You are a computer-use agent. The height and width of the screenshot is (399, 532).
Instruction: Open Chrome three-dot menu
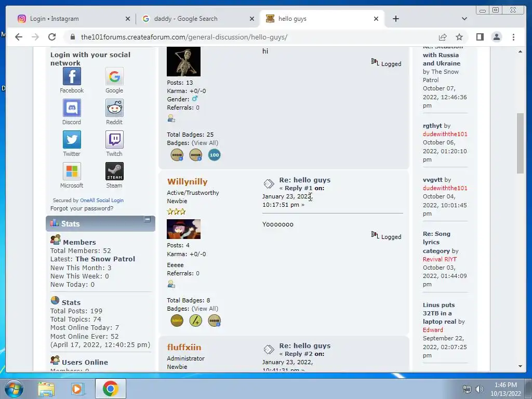(x=513, y=37)
